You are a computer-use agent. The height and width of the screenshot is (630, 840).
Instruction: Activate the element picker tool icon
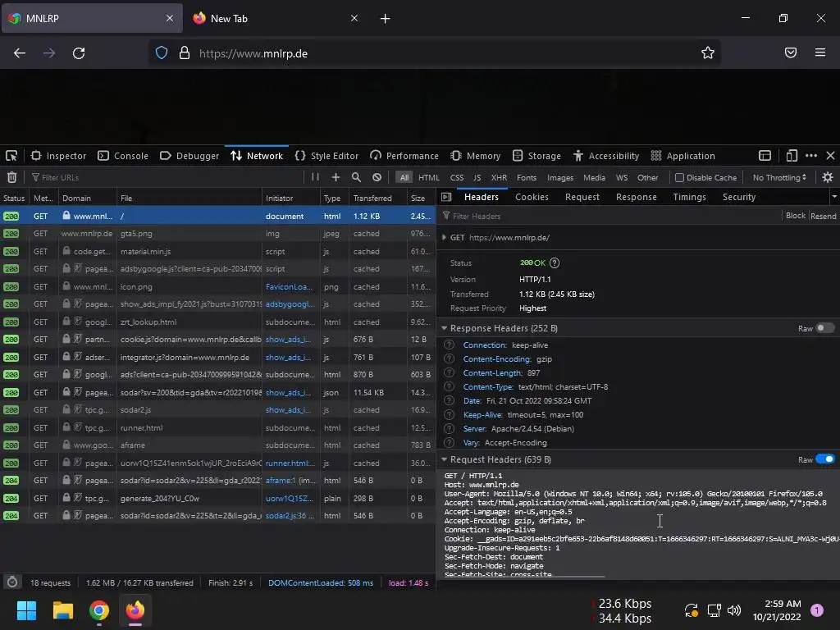pyautogui.click(x=11, y=156)
